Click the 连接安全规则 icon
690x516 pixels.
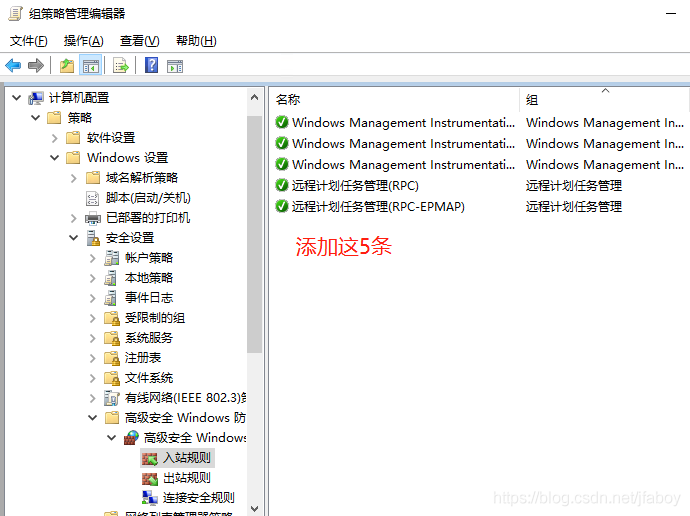150,498
